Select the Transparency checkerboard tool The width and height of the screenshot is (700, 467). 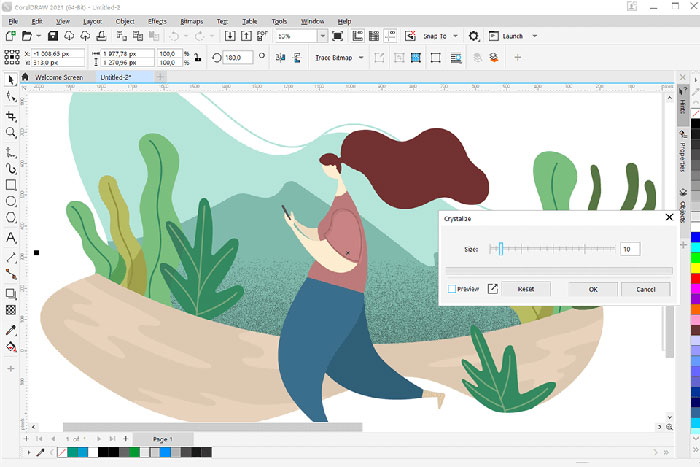tap(11, 310)
